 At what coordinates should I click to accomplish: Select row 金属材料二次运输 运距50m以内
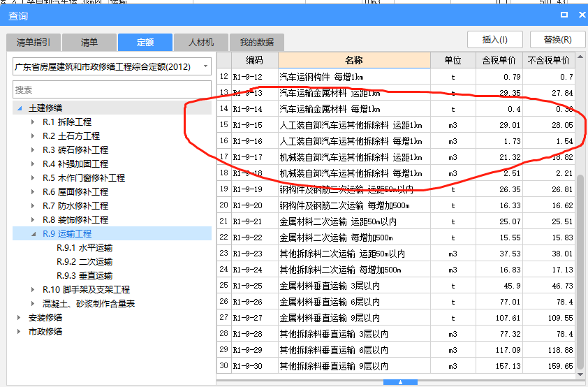pyautogui.click(x=338, y=221)
